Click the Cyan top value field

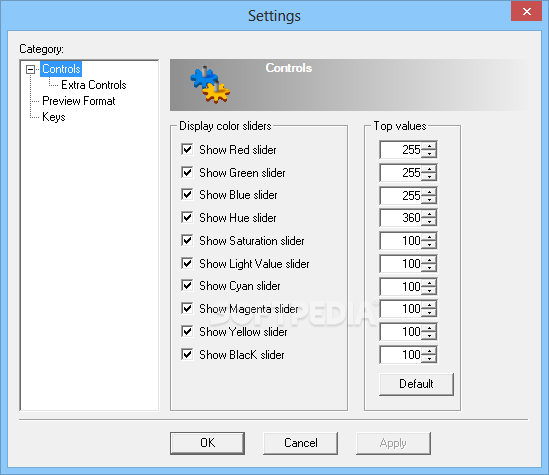click(x=401, y=287)
